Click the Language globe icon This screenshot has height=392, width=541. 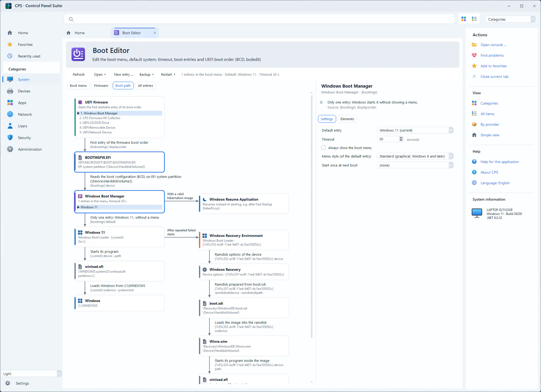[x=474, y=183]
